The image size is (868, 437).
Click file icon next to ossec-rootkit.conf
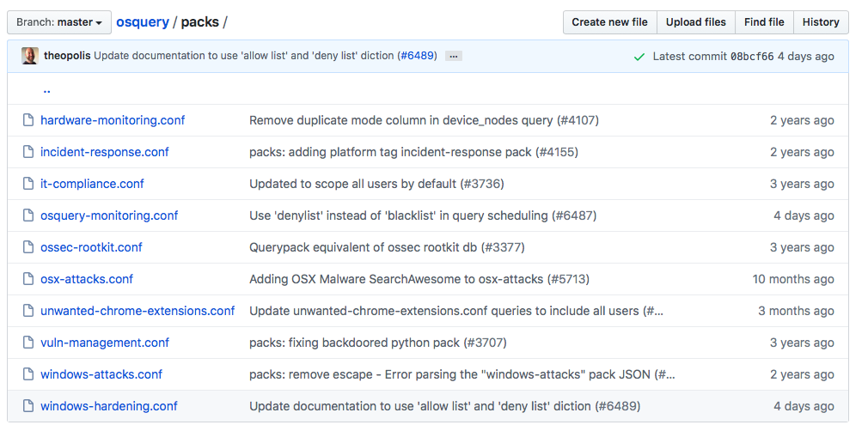point(28,247)
